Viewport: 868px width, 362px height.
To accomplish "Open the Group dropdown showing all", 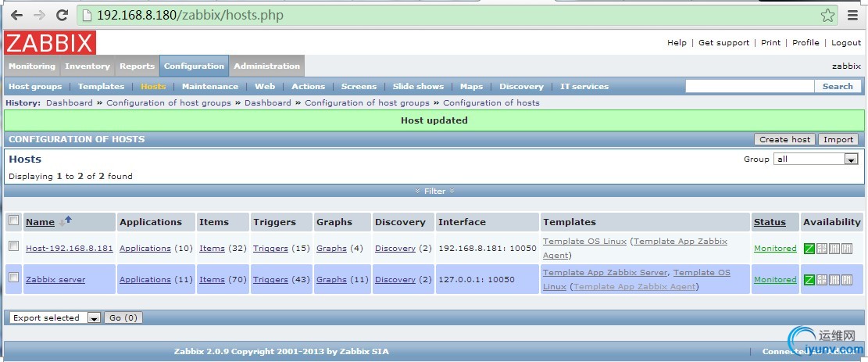I will pos(816,159).
